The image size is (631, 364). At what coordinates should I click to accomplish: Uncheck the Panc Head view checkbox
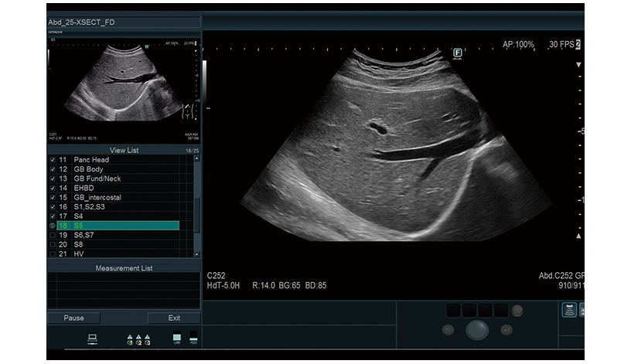click(52, 160)
